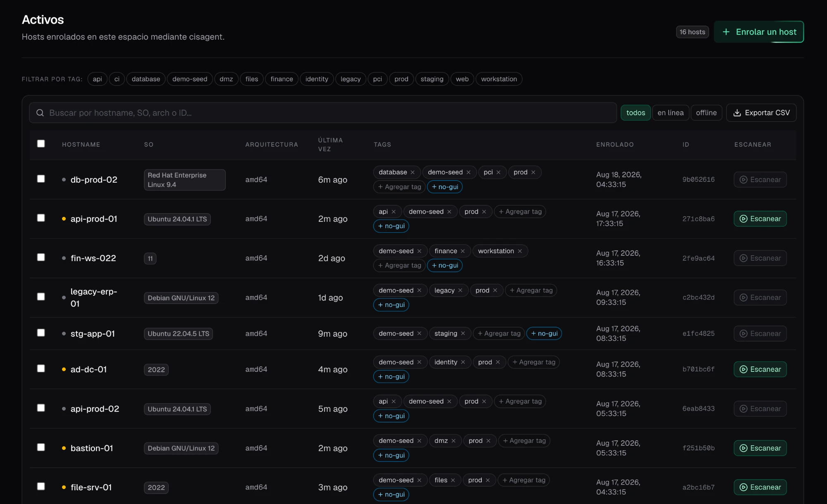Add no-gui tag to db-prod-02
The width and height of the screenshot is (827, 504).
[x=445, y=187]
